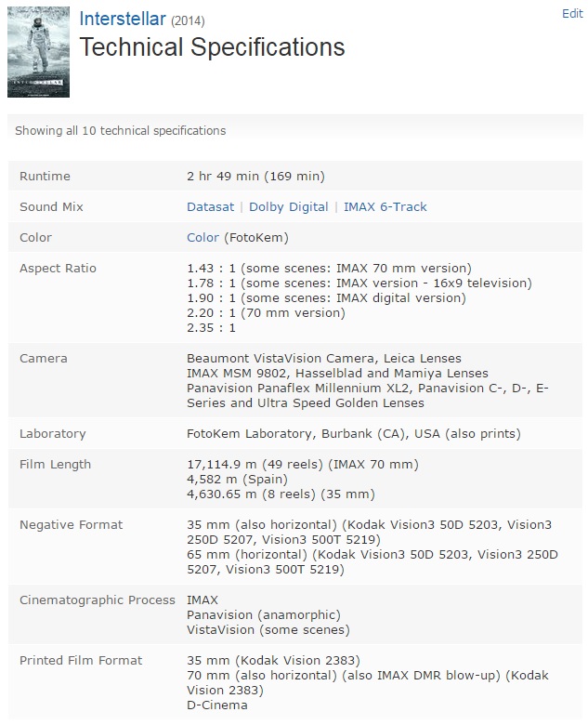Click the Edit link
The image size is (588, 725).
pyautogui.click(x=572, y=14)
